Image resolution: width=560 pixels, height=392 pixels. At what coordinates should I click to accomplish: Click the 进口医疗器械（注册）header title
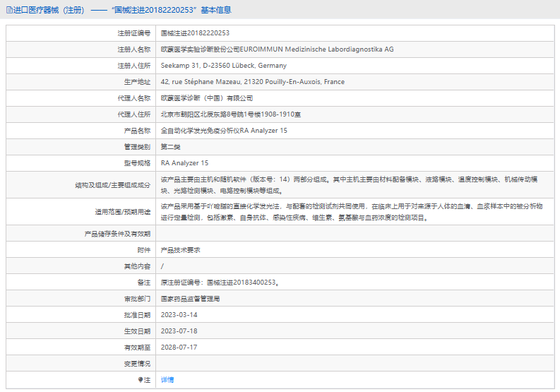(48, 10)
